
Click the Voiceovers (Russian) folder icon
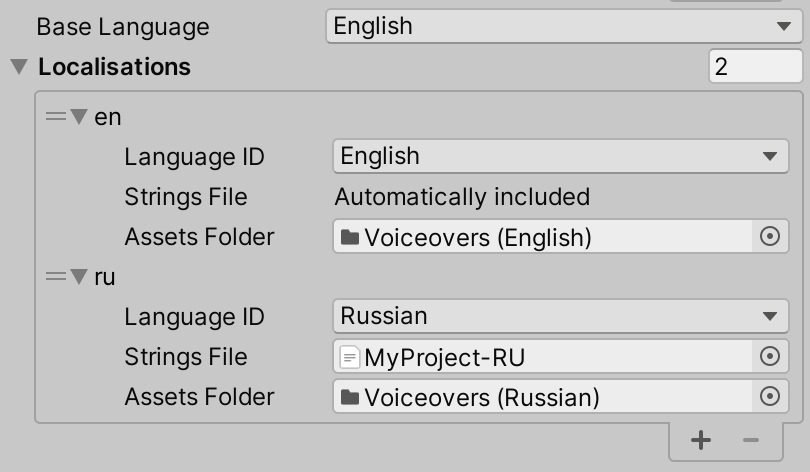(x=349, y=397)
